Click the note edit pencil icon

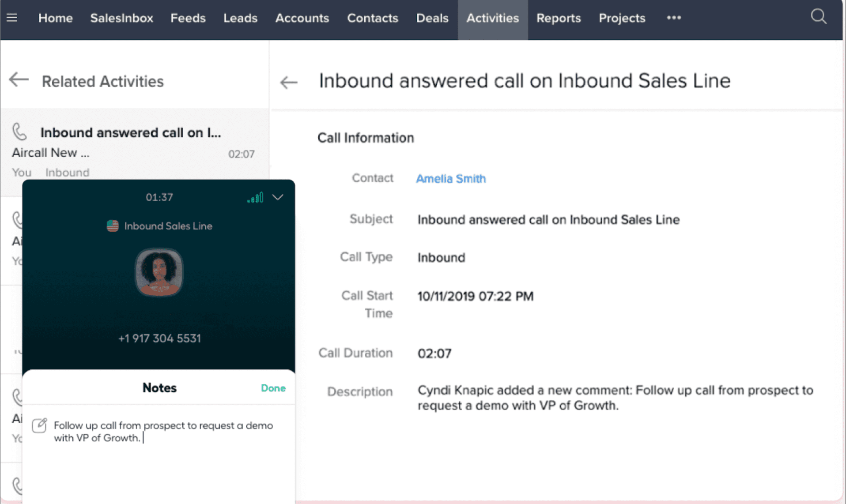tap(39, 425)
